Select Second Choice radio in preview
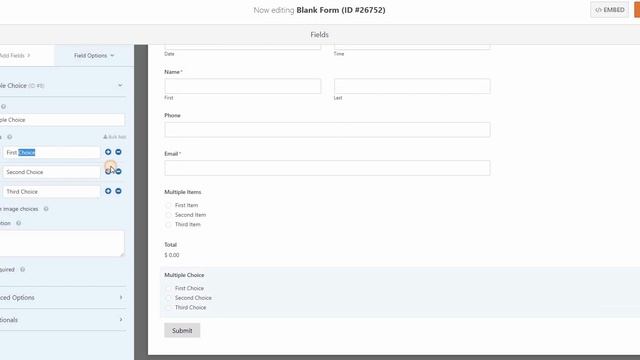 click(x=168, y=298)
